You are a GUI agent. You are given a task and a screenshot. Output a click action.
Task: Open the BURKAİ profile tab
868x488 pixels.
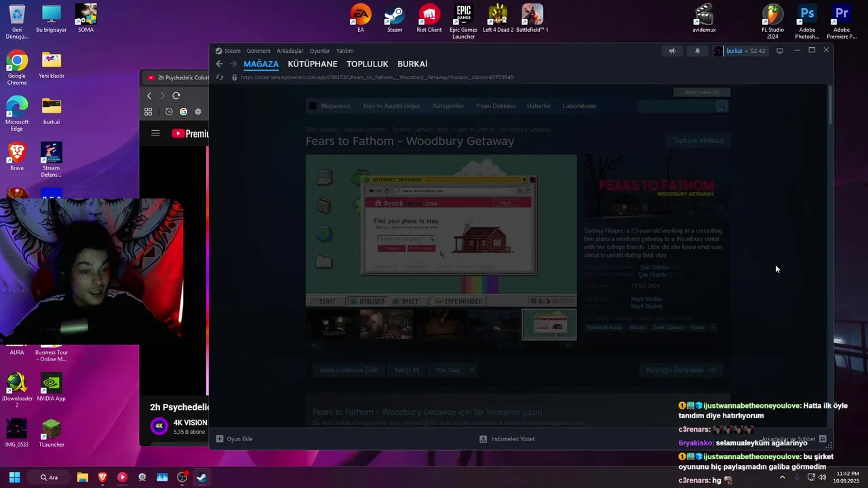click(x=412, y=64)
